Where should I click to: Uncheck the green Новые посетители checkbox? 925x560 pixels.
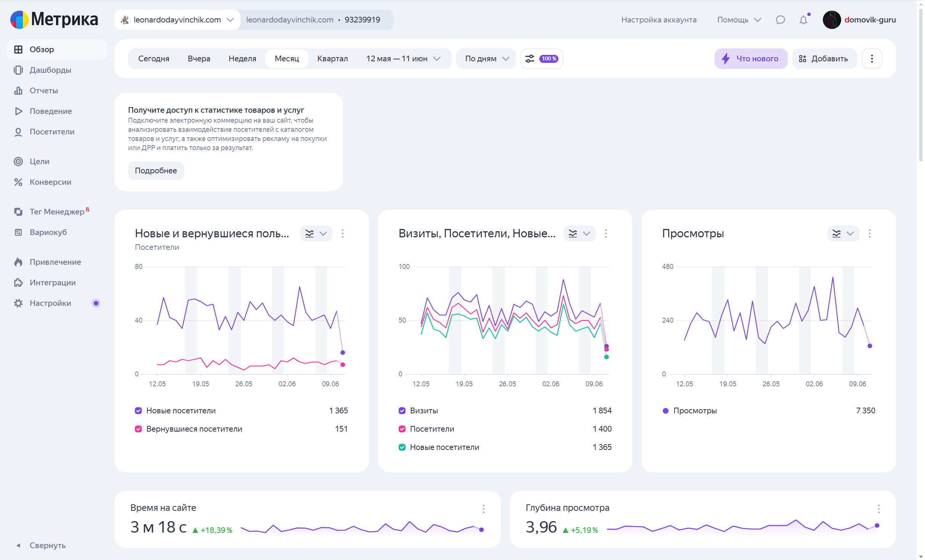click(x=402, y=447)
